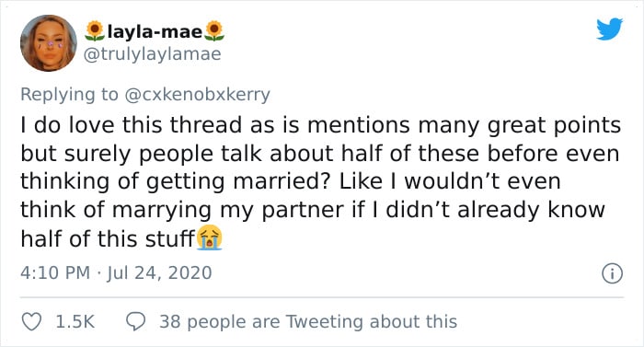Click the crying face emoji
Image resolution: width=644 pixels, height=347 pixels.
point(210,237)
